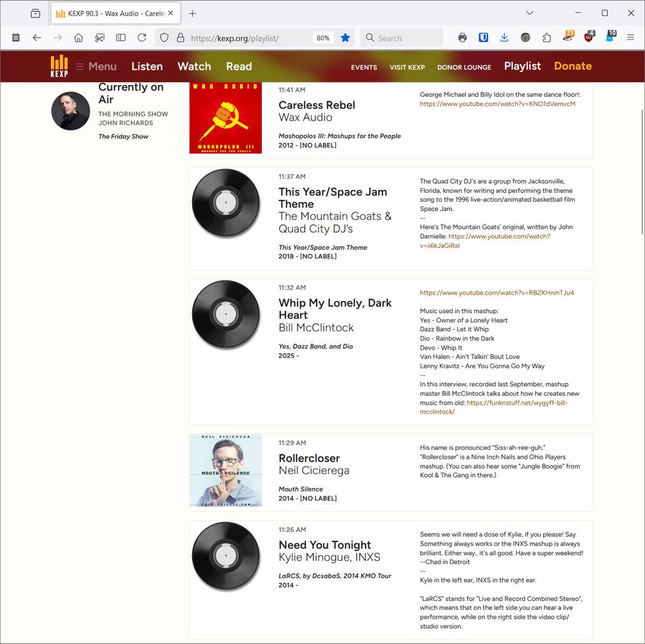Screen dimensions: 645x644
Task: Toggle tracking protection via the shield icon
Action: 164,37
